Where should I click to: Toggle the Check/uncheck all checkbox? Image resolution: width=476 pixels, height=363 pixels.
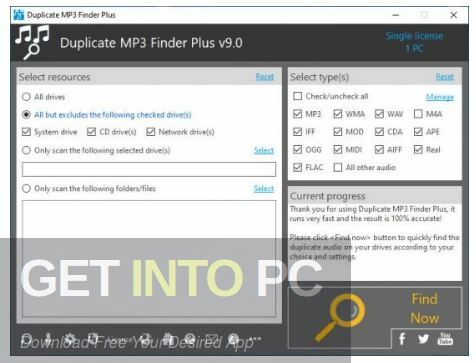(297, 96)
